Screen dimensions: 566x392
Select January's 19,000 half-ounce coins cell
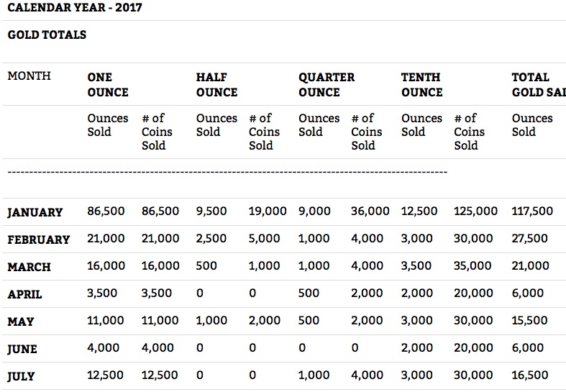pyautogui.click(x=268, y=211)
